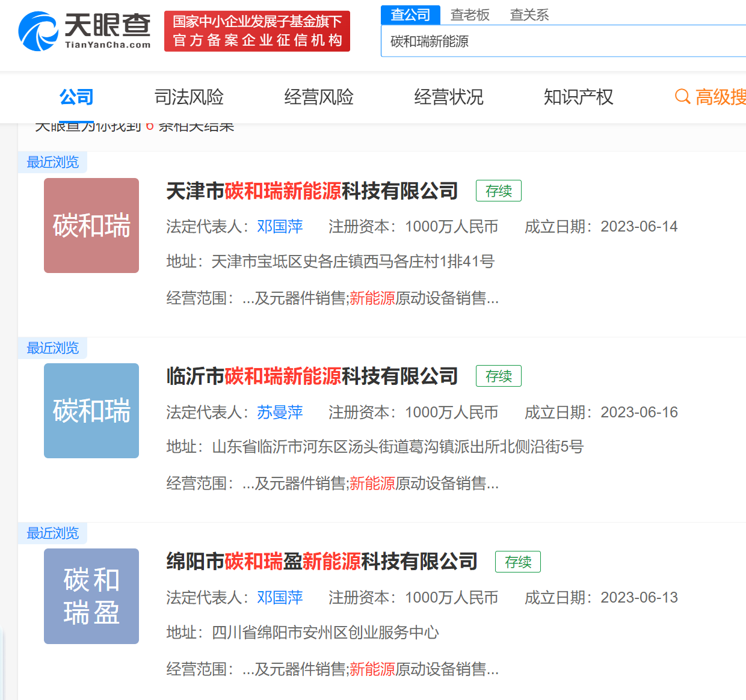Image resolution: width=746 pixels, height=700 pixels.
Task: Click the Tianjin company's registered capital 1000万人民币
Action: coord(451,226)
